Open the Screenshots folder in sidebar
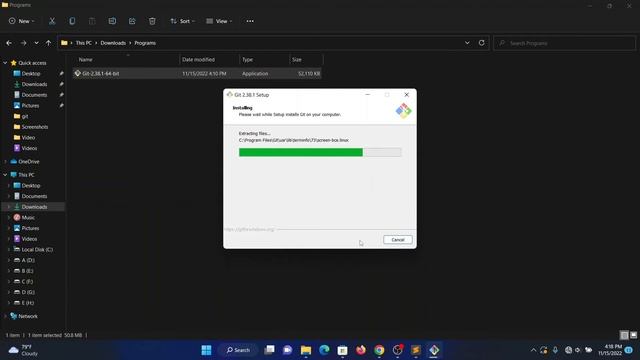The width and height of the screenshot is (640, 360). (34, 127)
